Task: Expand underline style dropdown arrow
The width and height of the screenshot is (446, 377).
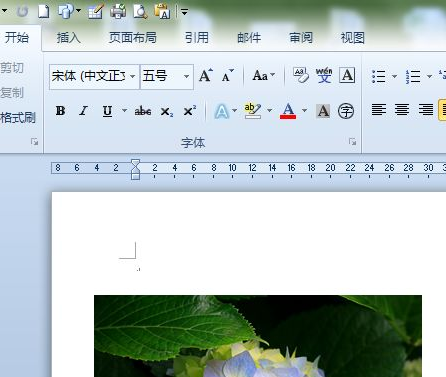Action: 124,110
